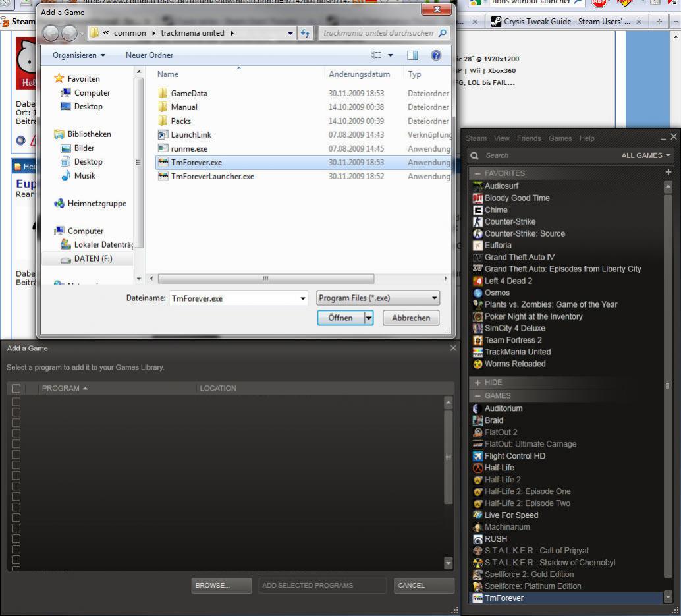Click the TrackMania United icon in favorites
The height and width of the screenshot is (616, 681).
(x=477, y=352)
